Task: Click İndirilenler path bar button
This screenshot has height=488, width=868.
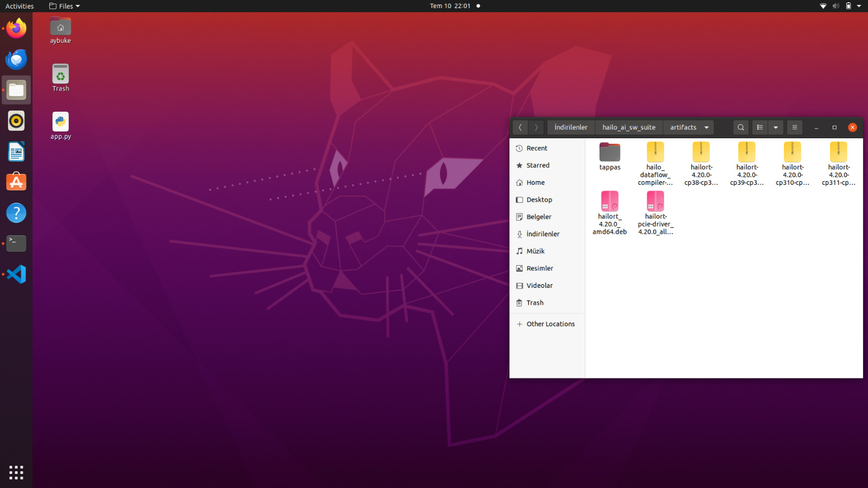Action: click(x=571, y=127)
